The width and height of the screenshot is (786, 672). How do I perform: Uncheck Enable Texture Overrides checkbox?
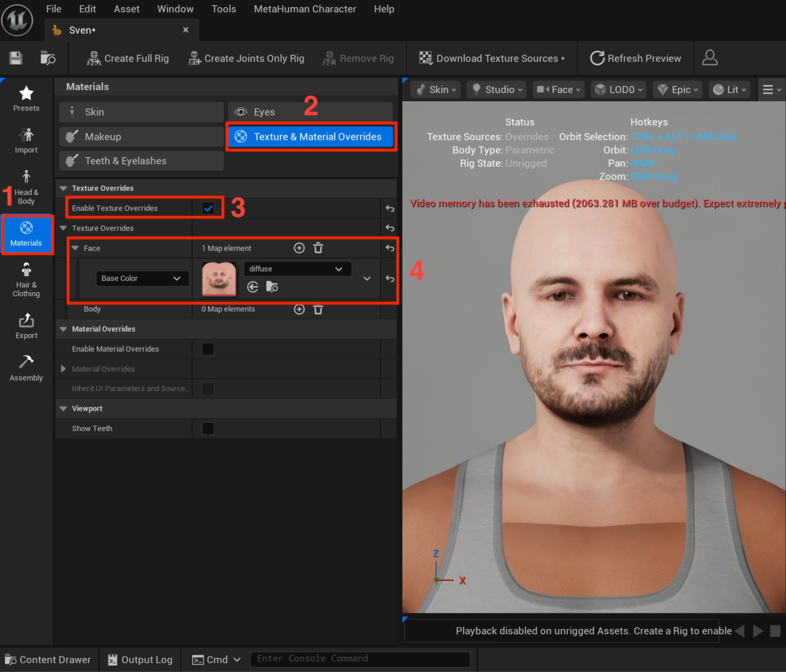coord(208,208)
